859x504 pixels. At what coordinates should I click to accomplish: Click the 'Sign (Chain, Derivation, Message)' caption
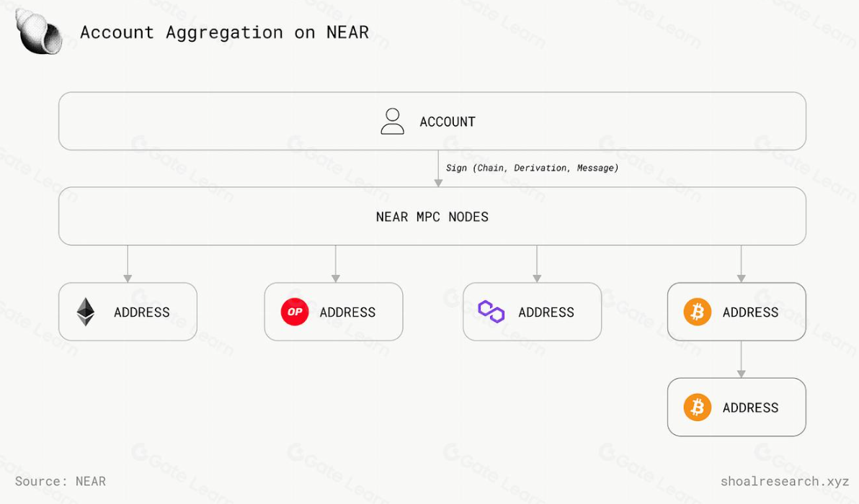click(x=532, y=168)
